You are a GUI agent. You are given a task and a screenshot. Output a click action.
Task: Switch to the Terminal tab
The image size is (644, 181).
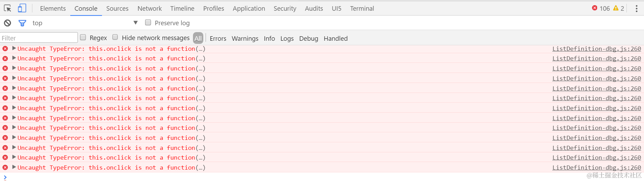[362, 9]
